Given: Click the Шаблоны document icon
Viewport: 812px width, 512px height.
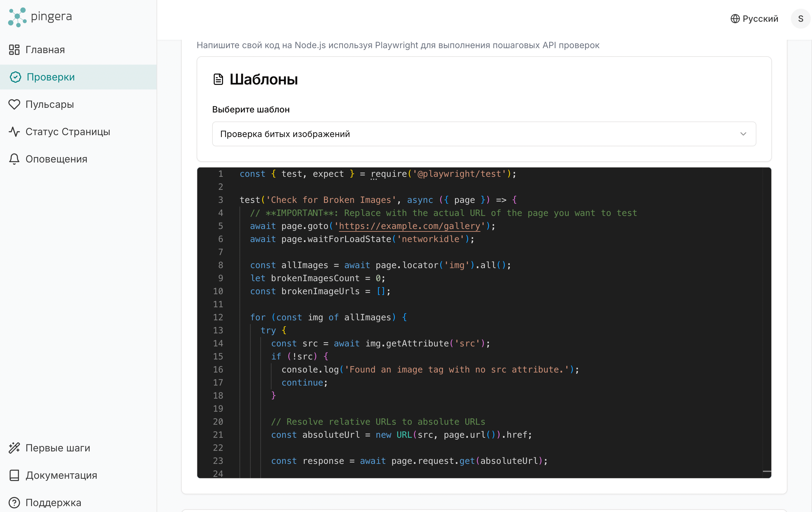Looking at the screenshot, I should pos(218,79).
